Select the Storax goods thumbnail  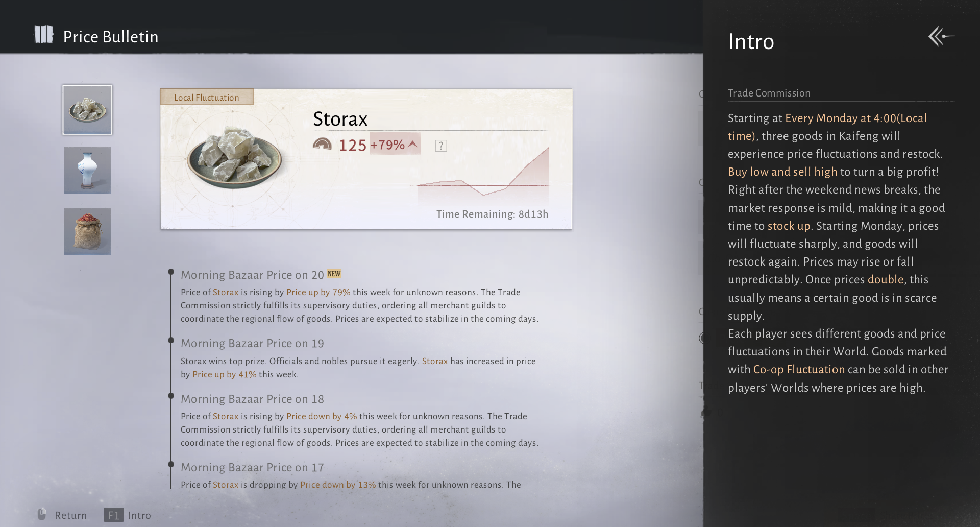[87, 110]
